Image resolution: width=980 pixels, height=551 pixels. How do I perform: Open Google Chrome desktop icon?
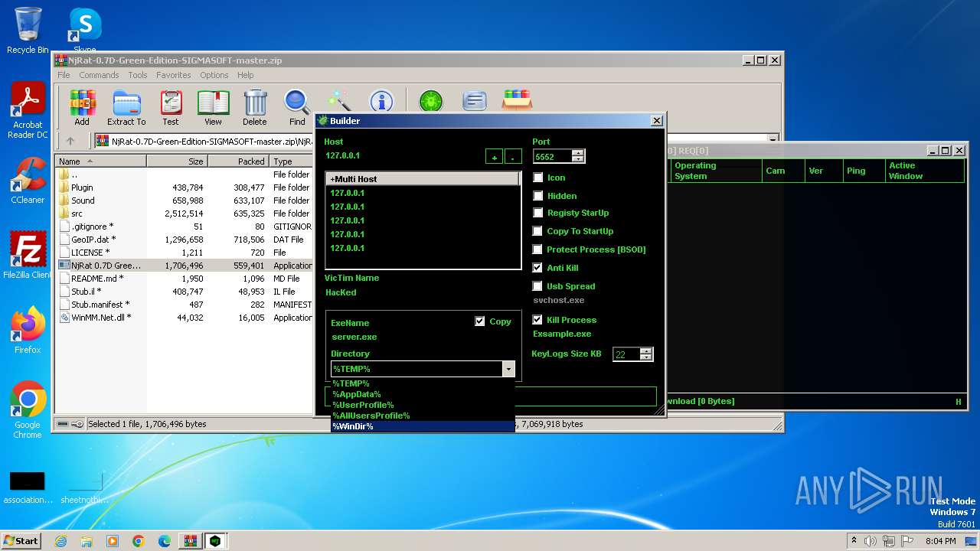[x=28, y=410]
